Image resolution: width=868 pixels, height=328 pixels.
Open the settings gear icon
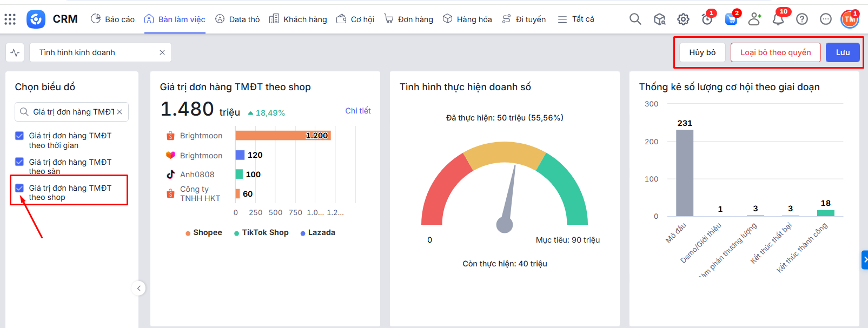(683, 19)
